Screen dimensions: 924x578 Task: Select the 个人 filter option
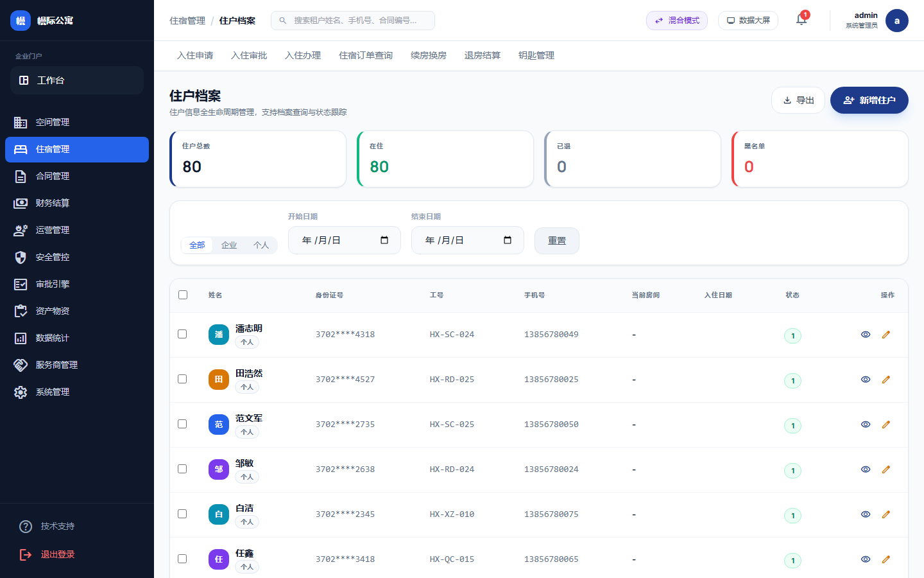(261, 245)
